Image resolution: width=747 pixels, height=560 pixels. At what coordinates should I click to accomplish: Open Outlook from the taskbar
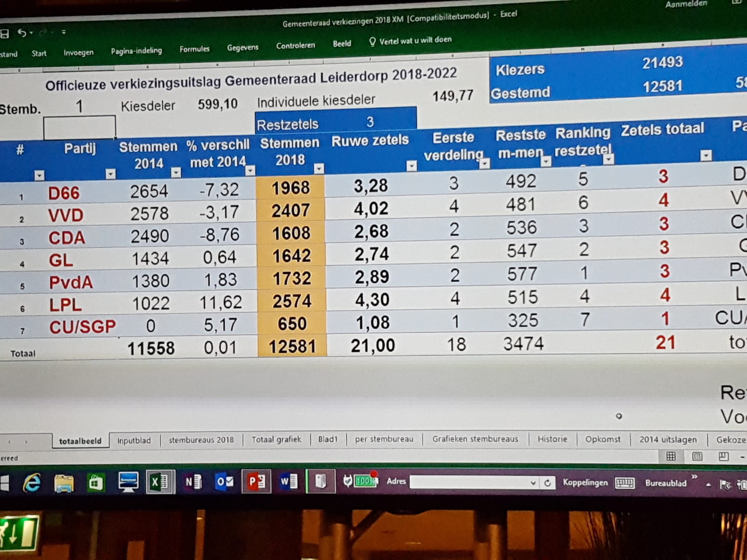coord(224,481)
